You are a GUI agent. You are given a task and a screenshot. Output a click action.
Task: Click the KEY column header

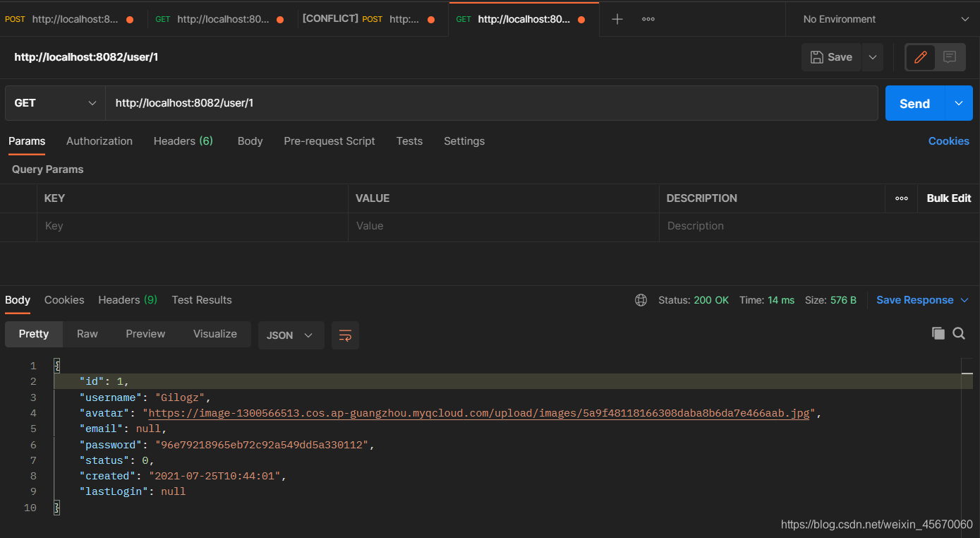(54, 198)
